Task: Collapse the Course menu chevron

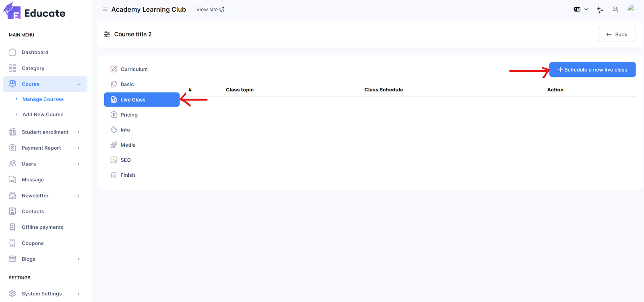Action: [x=79, y=84]
